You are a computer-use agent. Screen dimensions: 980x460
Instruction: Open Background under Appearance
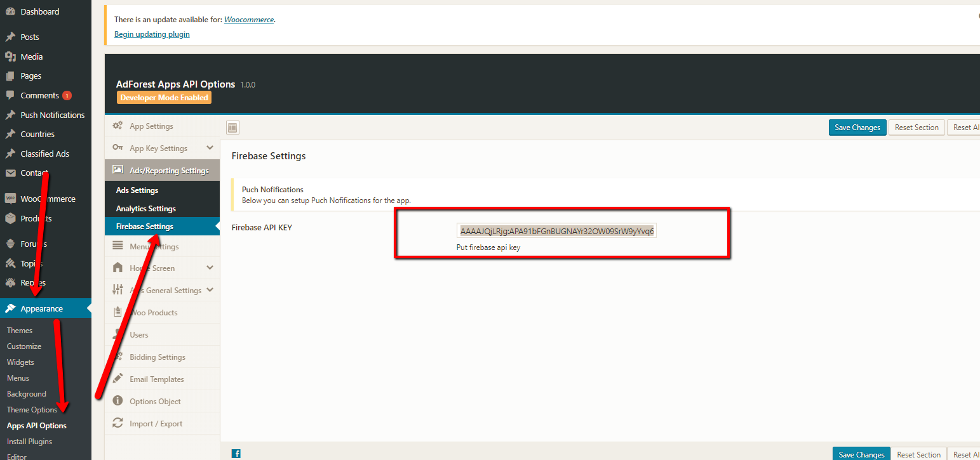pyautogui.click(x=27, y=394)
